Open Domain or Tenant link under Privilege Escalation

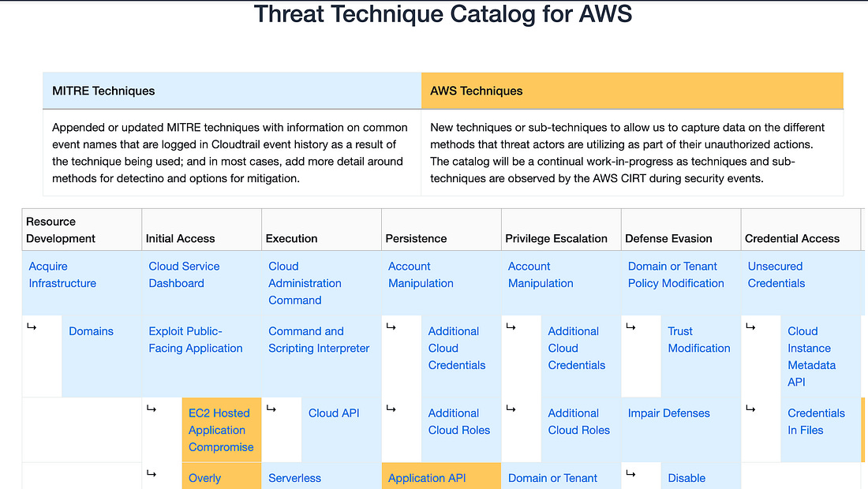pyautogui.click(x=552, y=478)
